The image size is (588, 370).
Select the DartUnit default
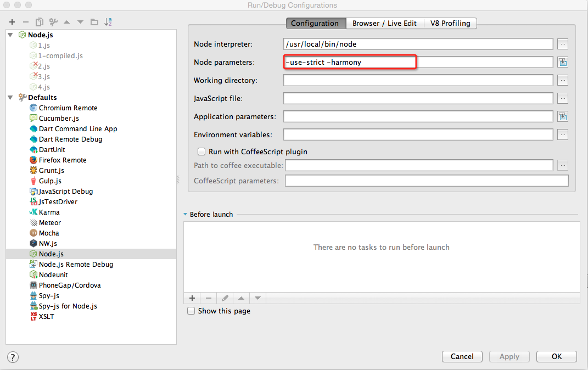[52, 149]
